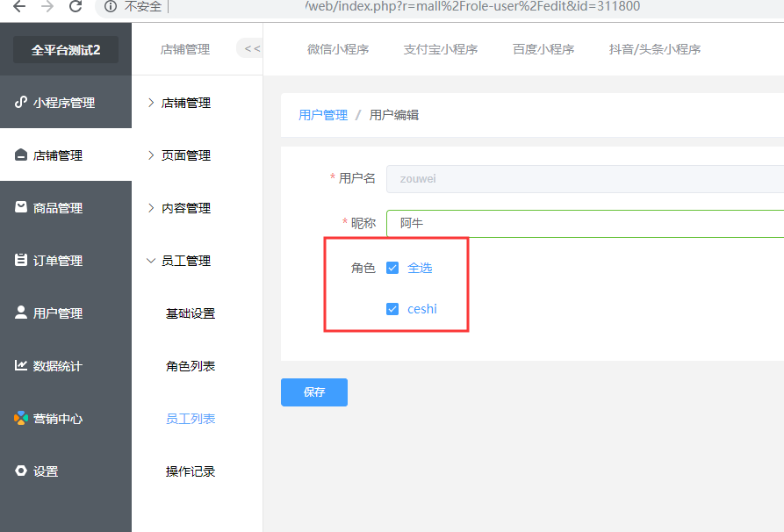This screenshot has height=532, width=784.
Task: Select 营销中心 in dark sidebar
Action: (66, 418)
